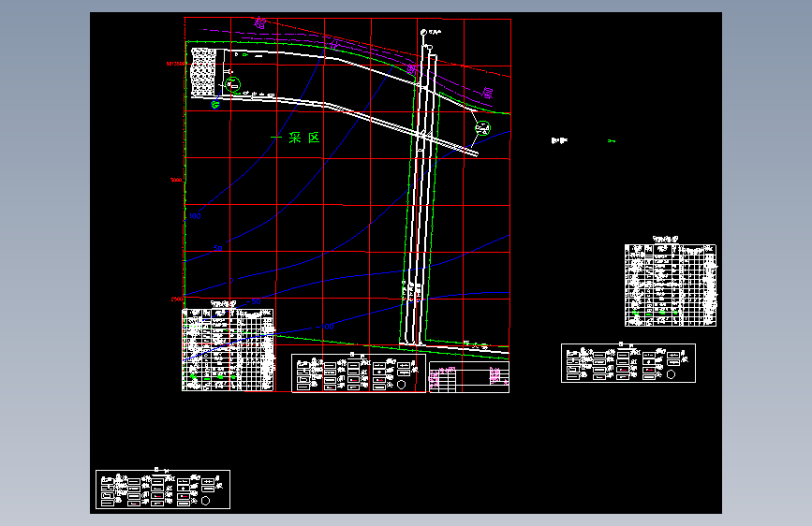Click the blue contour label -100
This screenshot has height=526, width=812.
(325, 327)
